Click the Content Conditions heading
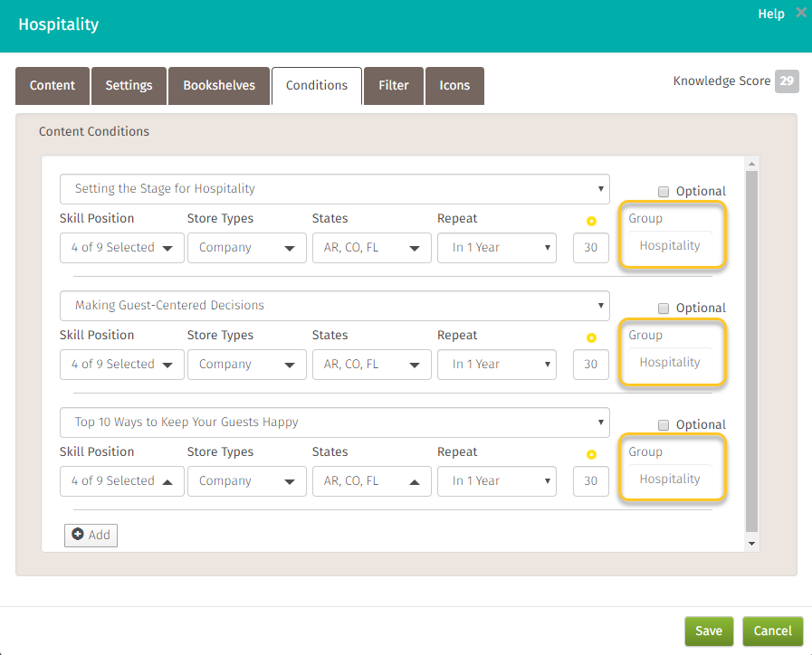This screenshot has height=655, width=812. pos(94,131)
